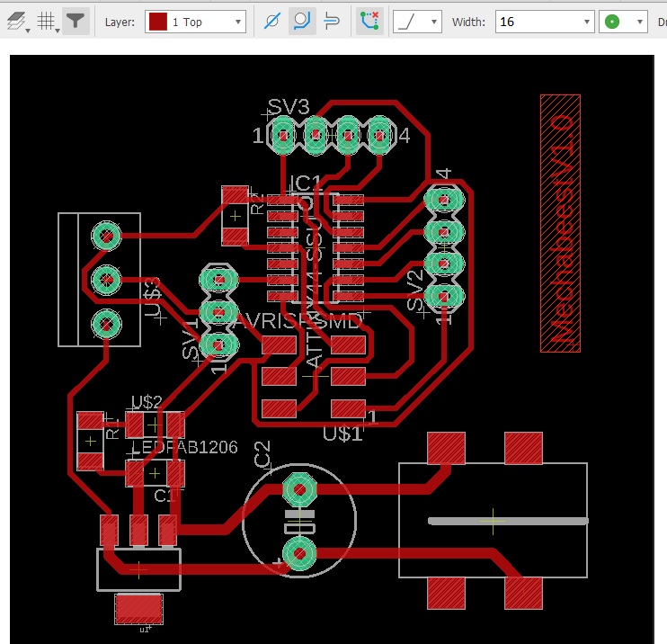
Task: Click the left pin pad of the regulator
Action: 110,531
